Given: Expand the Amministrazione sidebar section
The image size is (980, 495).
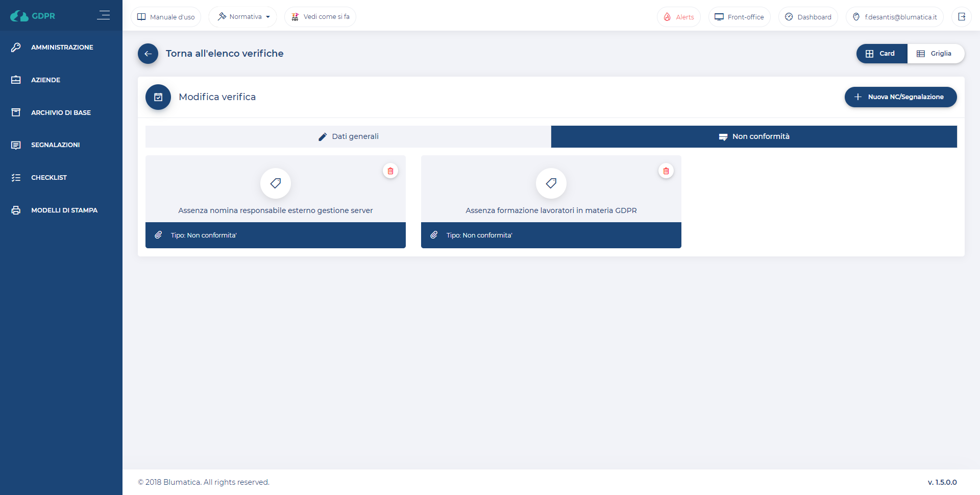Looking at the screenshot, I should click(x=62, y=47).
